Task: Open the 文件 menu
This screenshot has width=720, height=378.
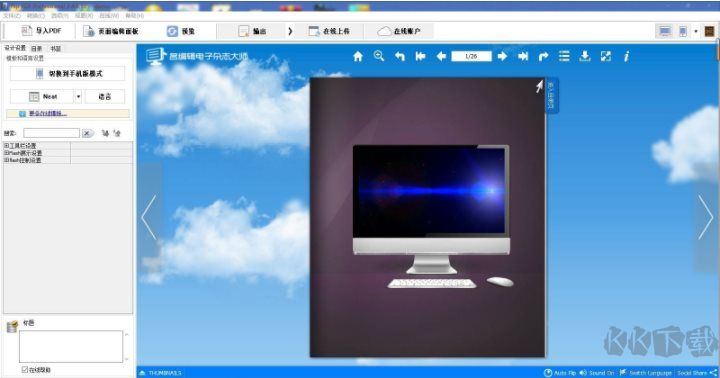Action: [12, 16]
